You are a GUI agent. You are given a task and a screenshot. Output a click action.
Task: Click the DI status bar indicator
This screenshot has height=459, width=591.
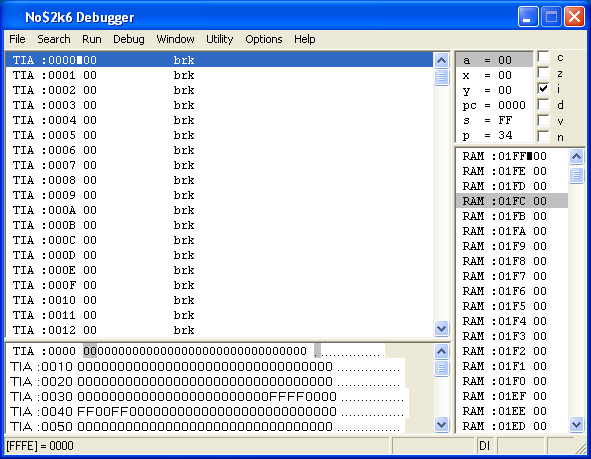[484, 446]
